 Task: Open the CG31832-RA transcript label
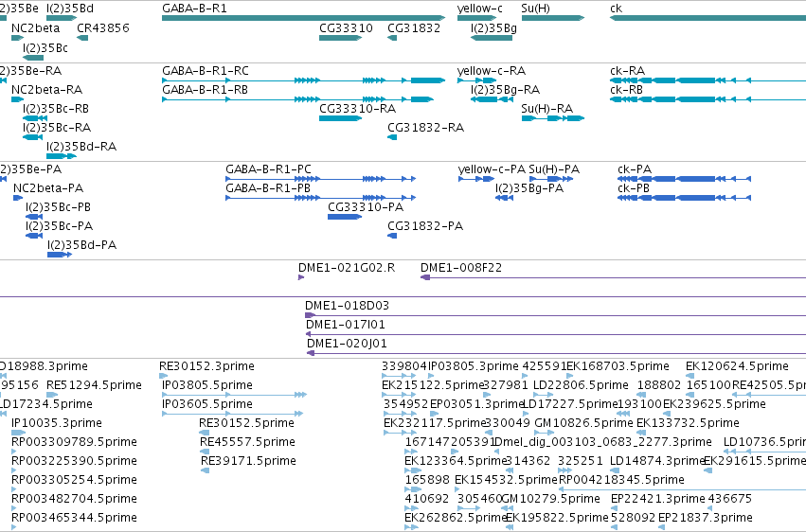click(425, 128)
